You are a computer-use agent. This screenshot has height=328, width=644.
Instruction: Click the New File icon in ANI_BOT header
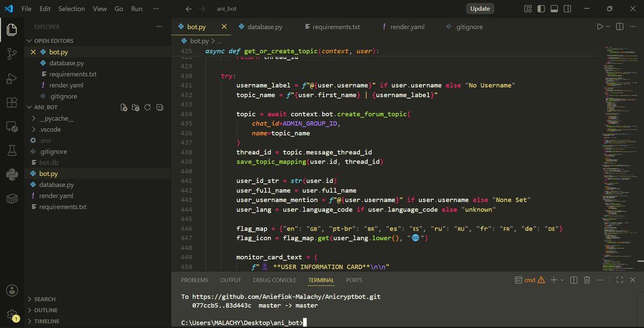click(x=124, y=107)
